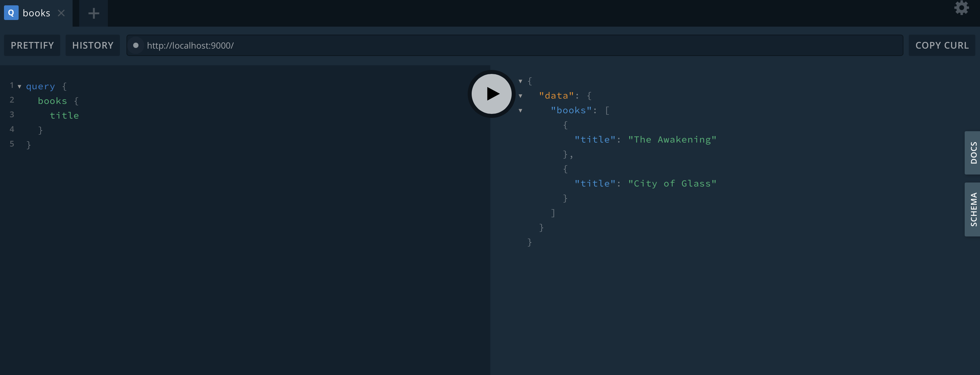The width and height of the screenshot is (980, 375).
Task: Click the title field in query editor
Action: 64,115
